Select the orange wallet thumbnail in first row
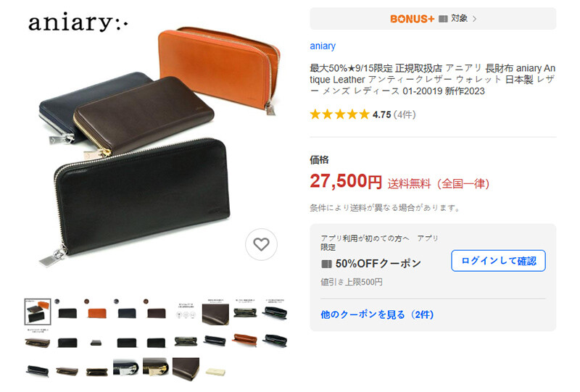The width and height of the screenshot is (580, 392). click(x=97, y=312)
